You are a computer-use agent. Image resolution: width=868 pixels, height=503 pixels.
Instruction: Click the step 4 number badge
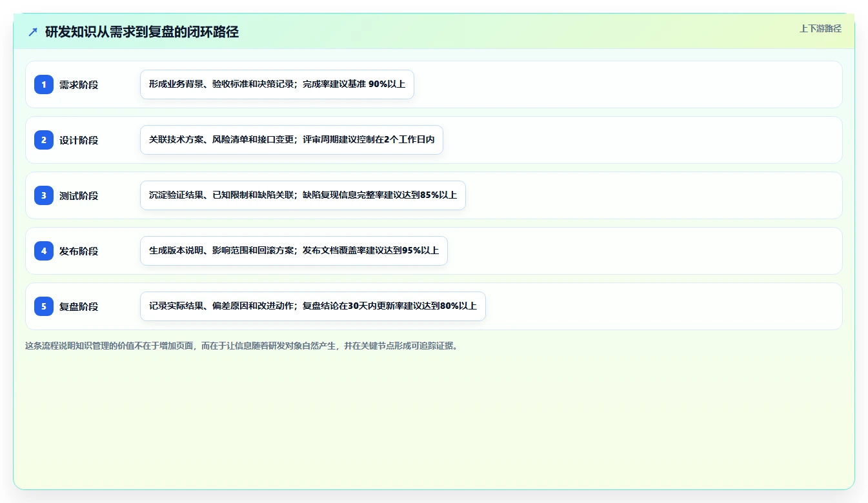44,251
